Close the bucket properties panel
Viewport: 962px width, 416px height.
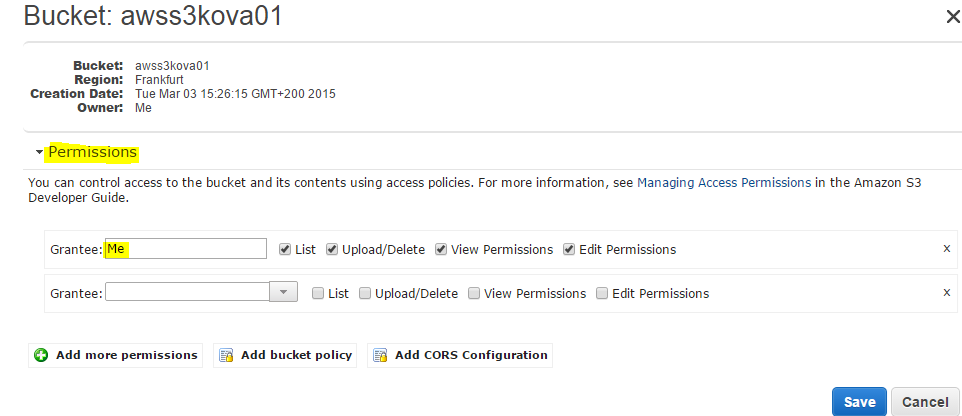[952, 16]
